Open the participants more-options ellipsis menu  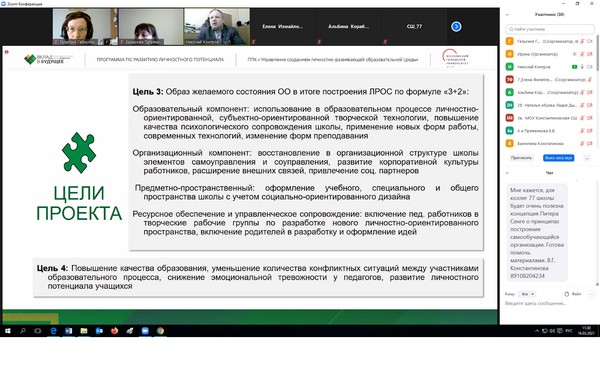pos(587,158)
